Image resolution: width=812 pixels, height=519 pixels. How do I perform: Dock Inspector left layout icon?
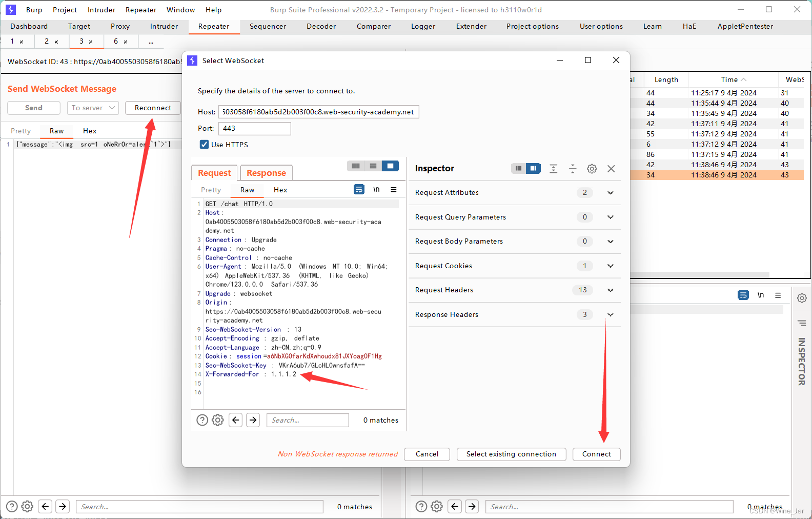pos(519,168)
